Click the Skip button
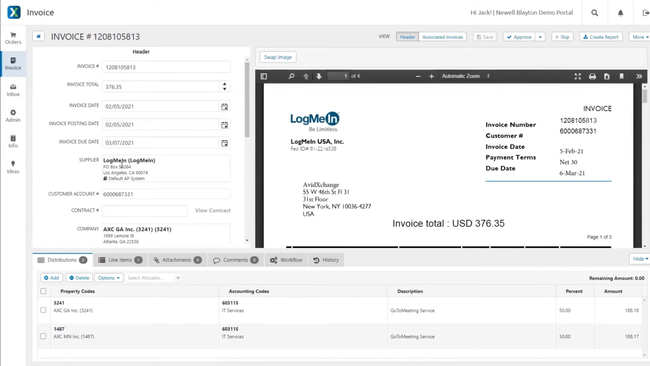The width and height of the screenshot is (650, 366). click(562, 37)
